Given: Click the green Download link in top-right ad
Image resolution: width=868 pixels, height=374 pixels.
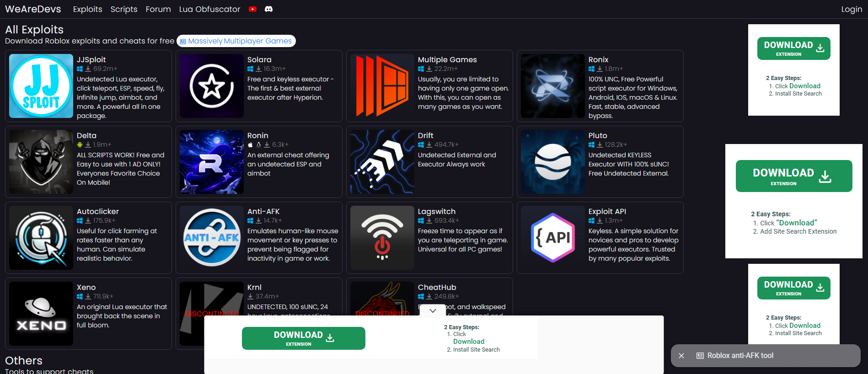Looking at the screenshot, I should pyautogui.click(x=805, y=86).
